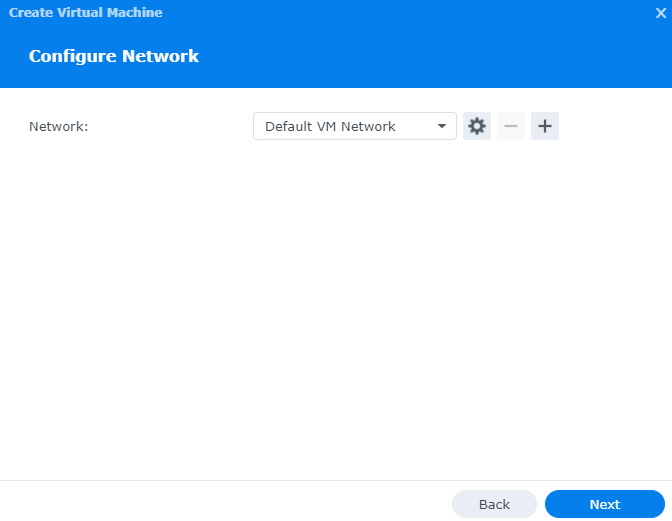672x521 pixels.
Task: Click the plus button beside the minus
Action: (545, 126)
